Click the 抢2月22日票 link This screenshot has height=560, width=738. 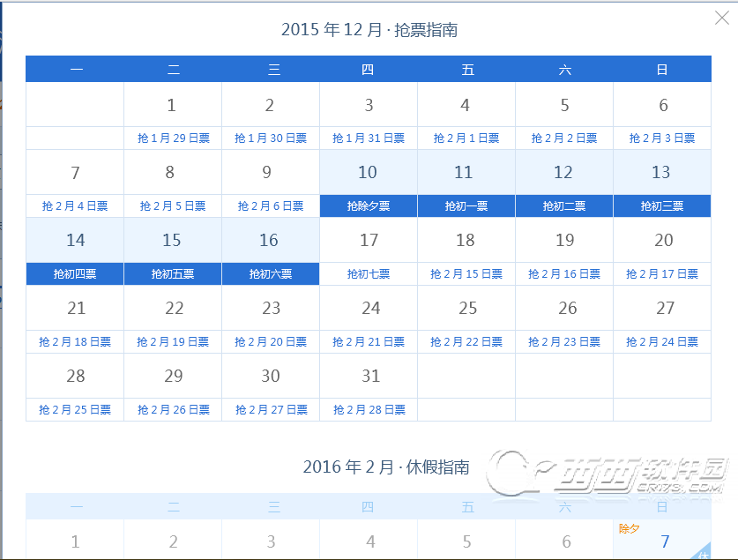coord(466,341)
